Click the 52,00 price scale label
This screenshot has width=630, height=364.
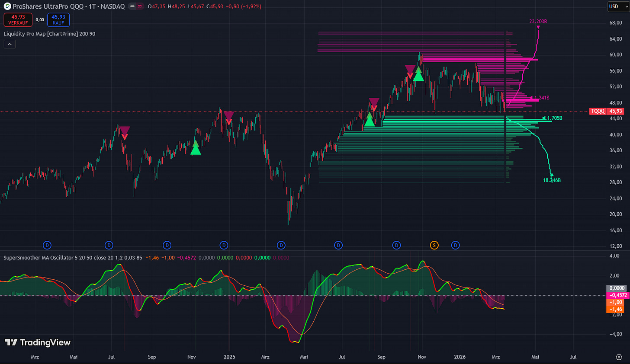coord(616,87)
